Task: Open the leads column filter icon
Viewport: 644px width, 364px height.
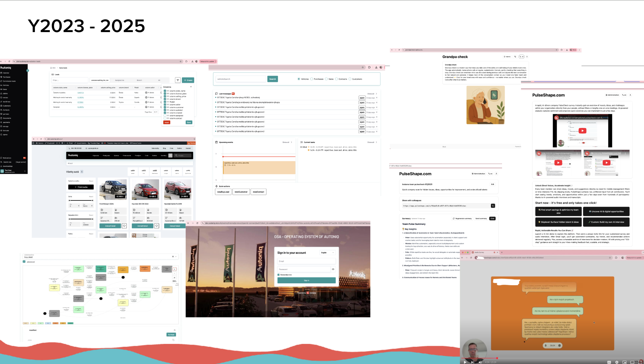Action: point(178,80)
